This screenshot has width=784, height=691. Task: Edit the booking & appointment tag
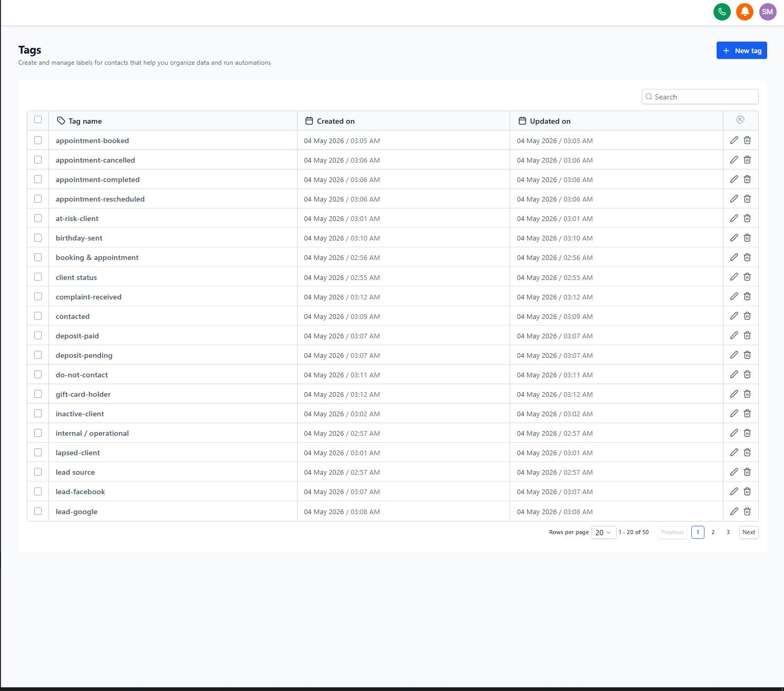click(734, 257)
